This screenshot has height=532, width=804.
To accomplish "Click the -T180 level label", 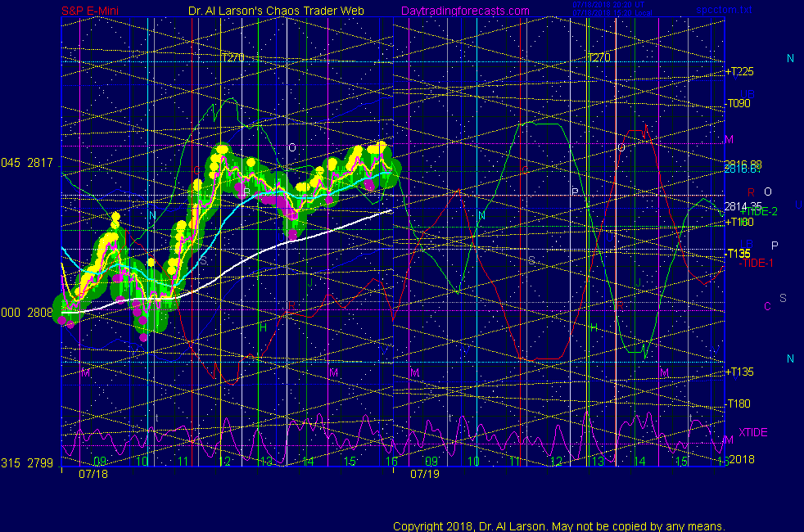I will 738,404.
